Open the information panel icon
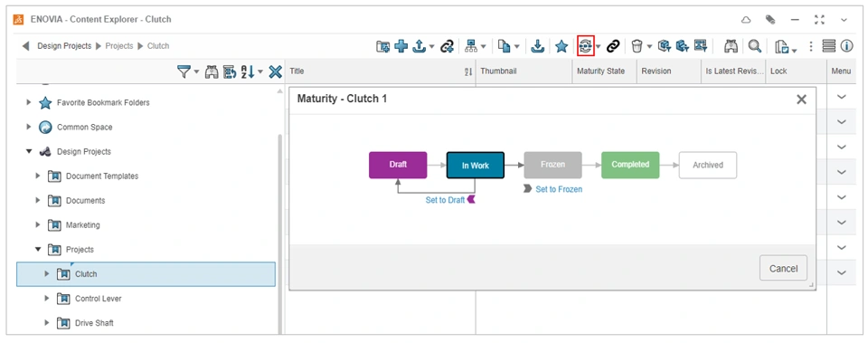Screen dimensions: 868x343 [847, 46]
